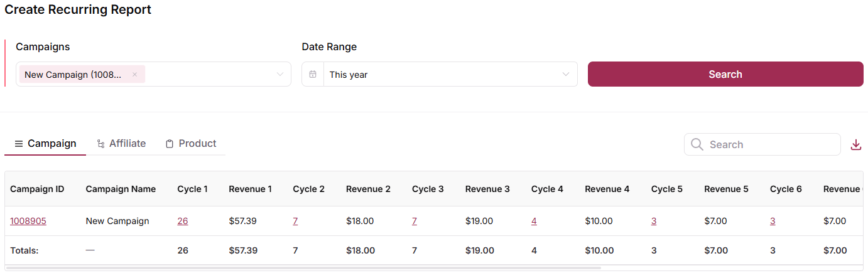Viewport: 868px width, 273px height.
Task: Click the Cycle 3 column header
Action: [428, 189]
